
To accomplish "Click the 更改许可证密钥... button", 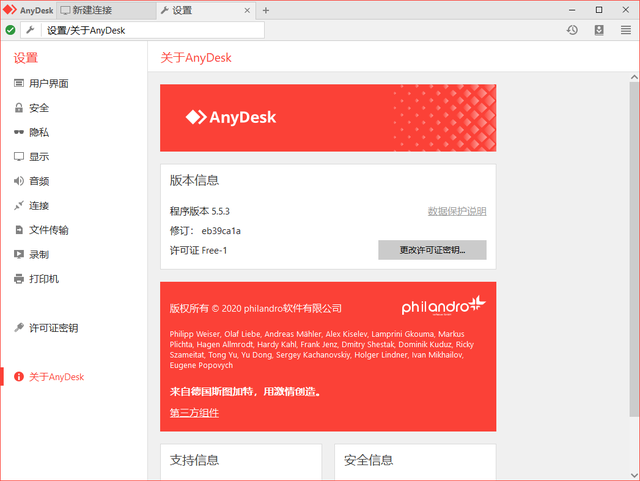I will (432, 250).
